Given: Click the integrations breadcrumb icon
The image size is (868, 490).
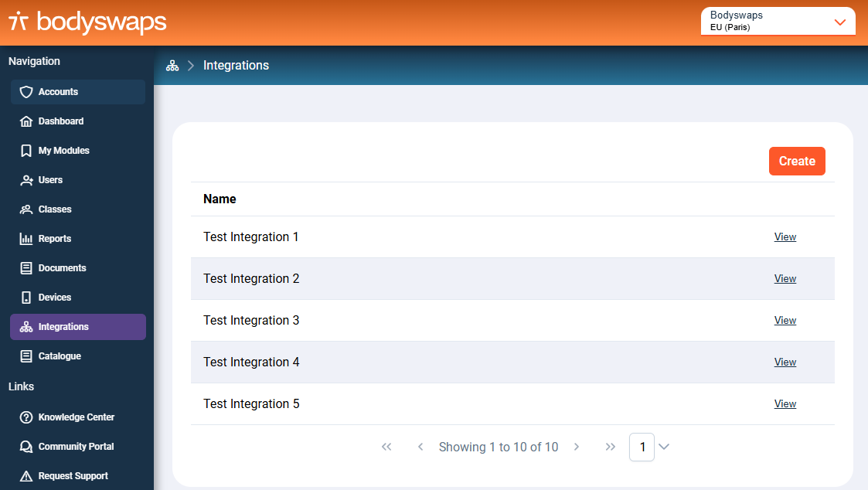Looking at the screenshot, I should 172,66.
